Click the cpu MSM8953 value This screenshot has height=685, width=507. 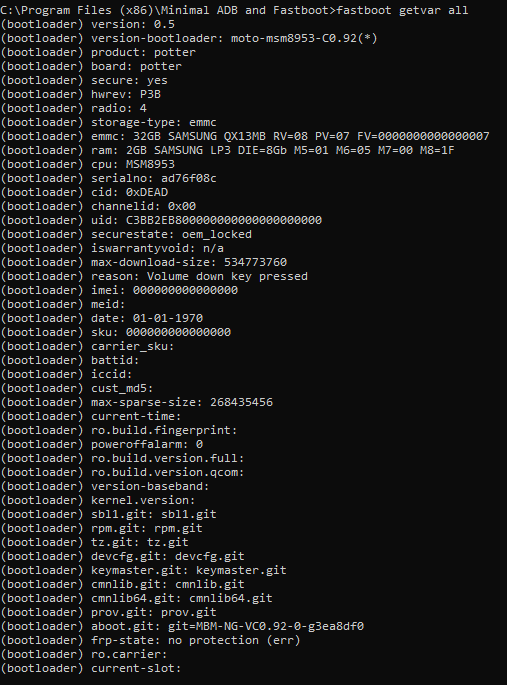coord(150,164)
